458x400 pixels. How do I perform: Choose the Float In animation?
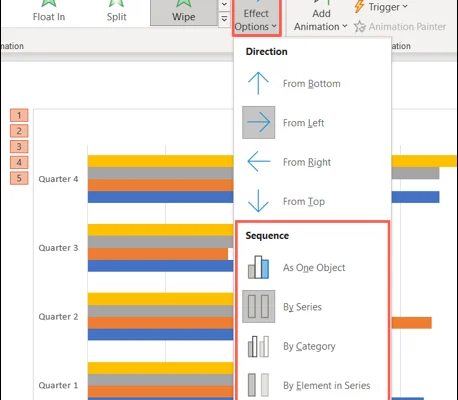pyautogui.click(x=49, y=12)
